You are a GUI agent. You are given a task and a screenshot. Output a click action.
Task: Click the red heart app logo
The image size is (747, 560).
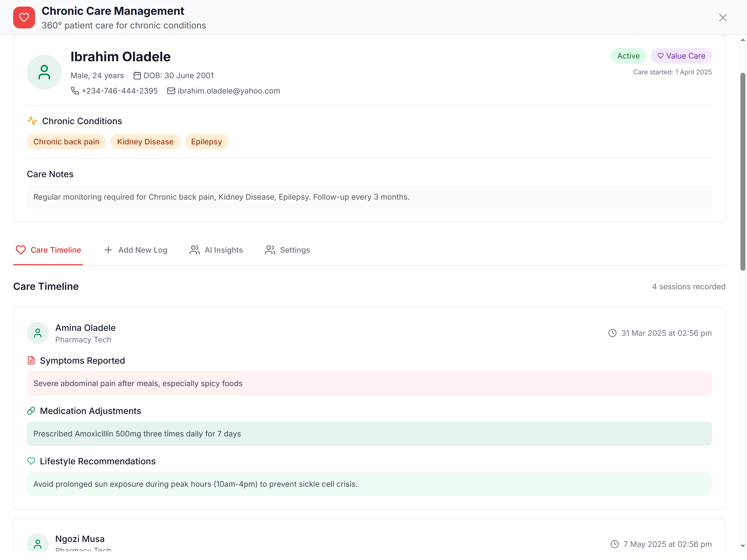click(x=24, y=17)
